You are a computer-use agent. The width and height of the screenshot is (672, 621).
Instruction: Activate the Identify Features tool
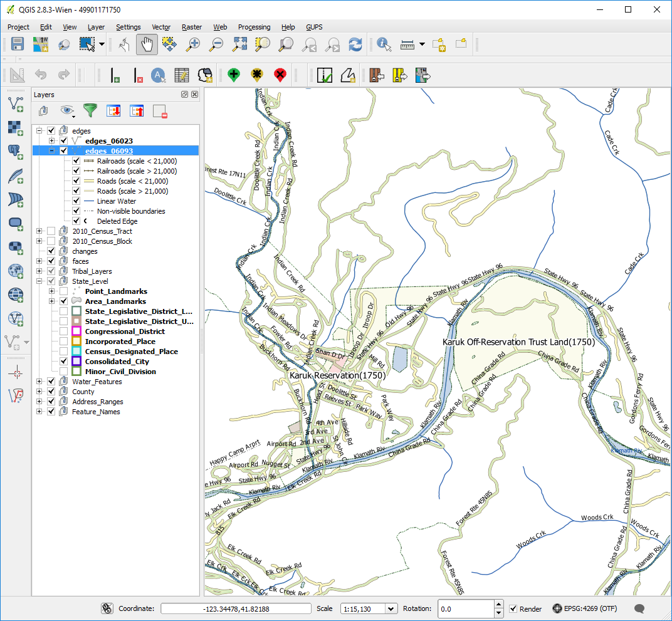pyautogui.click(x=384, y=44)
